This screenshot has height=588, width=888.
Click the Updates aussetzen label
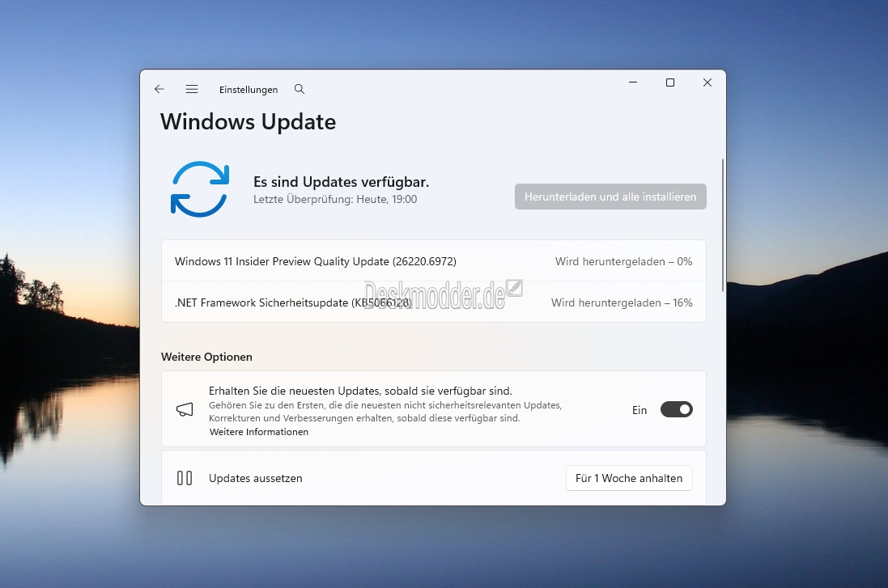pos(256,478)
